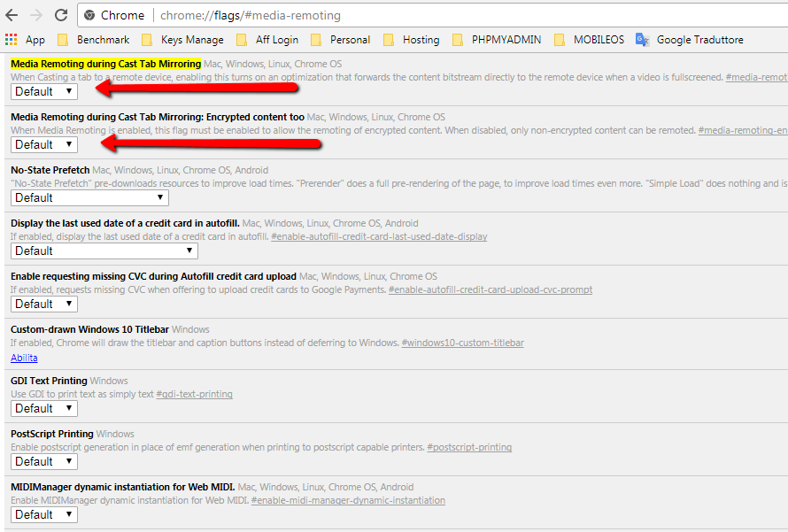Click the No-State Prefetch flag title

pos(50,170)
